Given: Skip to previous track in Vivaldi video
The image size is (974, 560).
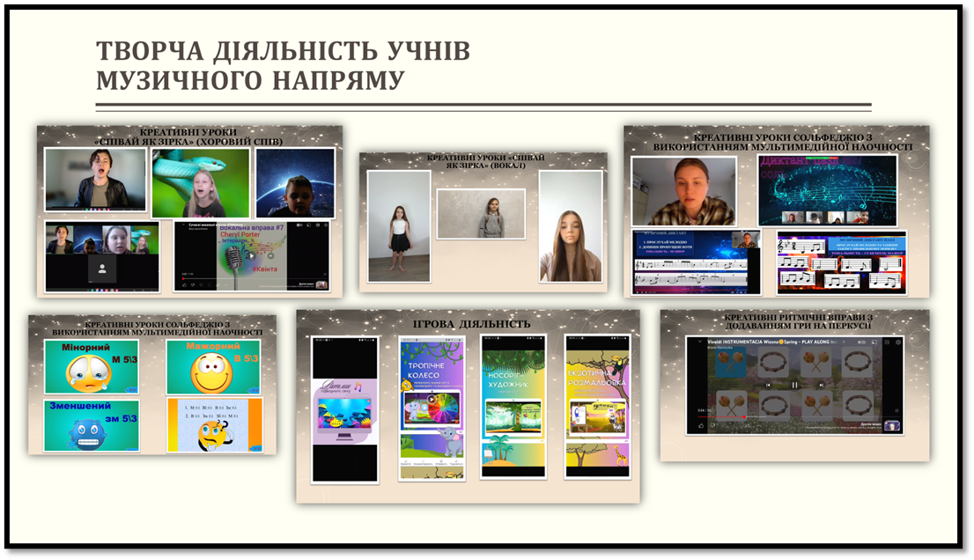Looking at the screenshot, I should 767,385.
